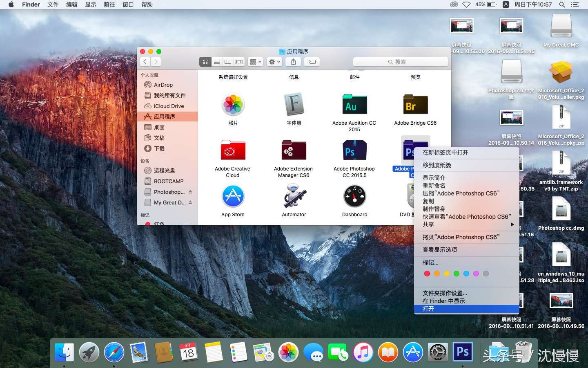Choose 在新标签页中打开 from context menu

pyautogui.click(x=466, y=153)
